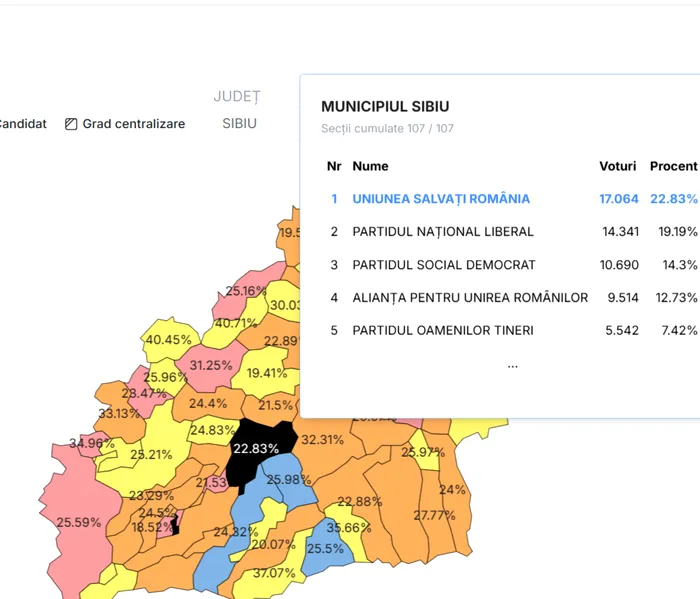Click the yellow map region labeled 40.45%
The height and width of the screenshot is (599, 700).
point(166,340)
